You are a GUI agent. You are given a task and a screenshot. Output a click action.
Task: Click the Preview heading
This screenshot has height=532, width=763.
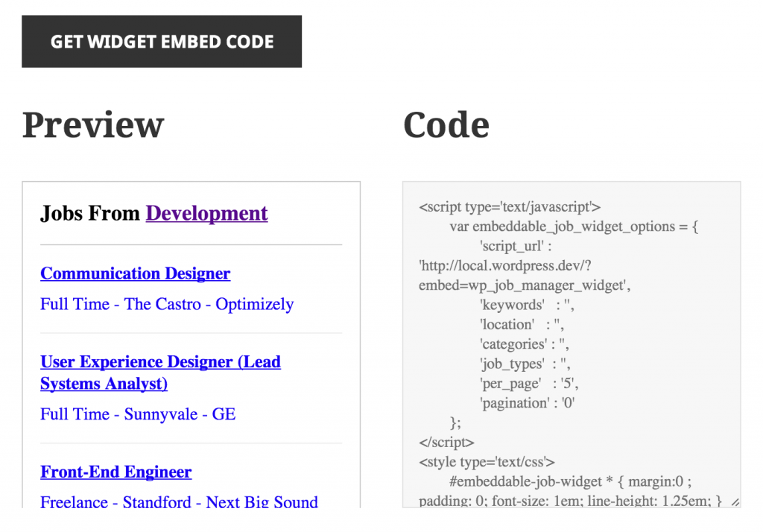(93, 124)
